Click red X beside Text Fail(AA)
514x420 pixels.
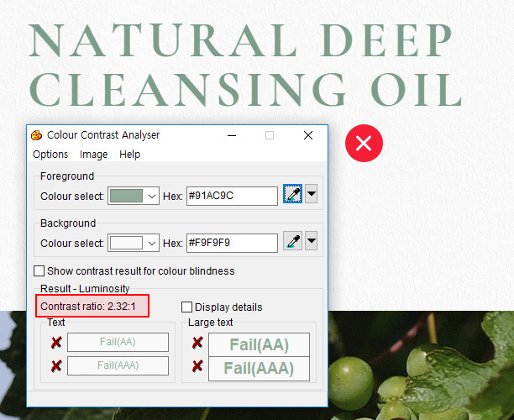tap(56, 342)
